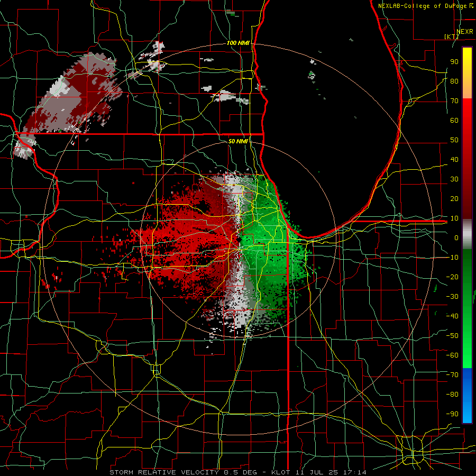Click the 30 value on the velocity scale
This screenshot has height=476, width=476.
(454, 179)
